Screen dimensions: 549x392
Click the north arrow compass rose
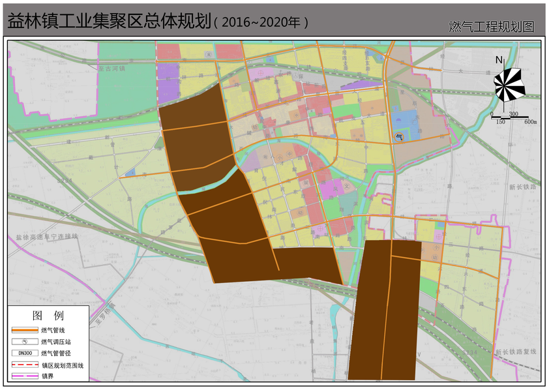tap(509, 85)
